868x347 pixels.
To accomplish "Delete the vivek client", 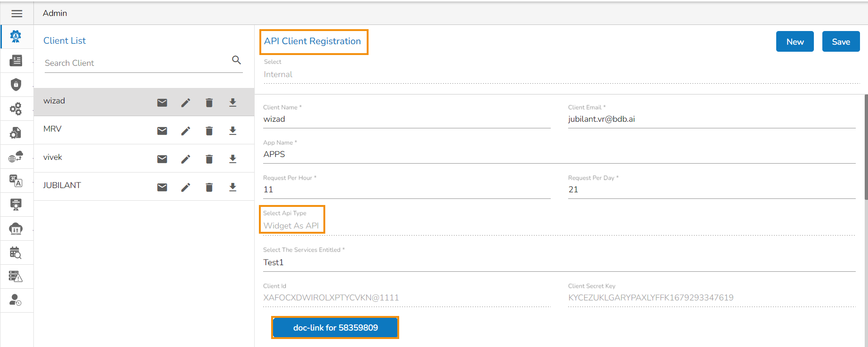I will coord(209,159).
